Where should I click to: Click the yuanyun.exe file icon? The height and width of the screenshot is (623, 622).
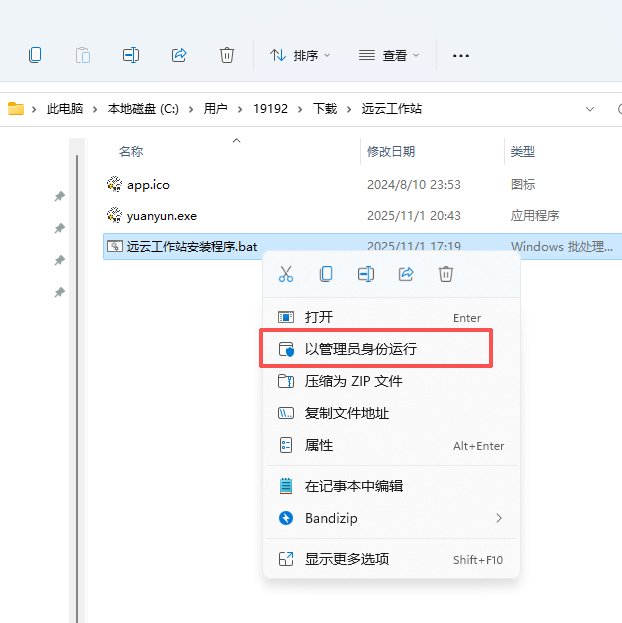tap(114, 215)
